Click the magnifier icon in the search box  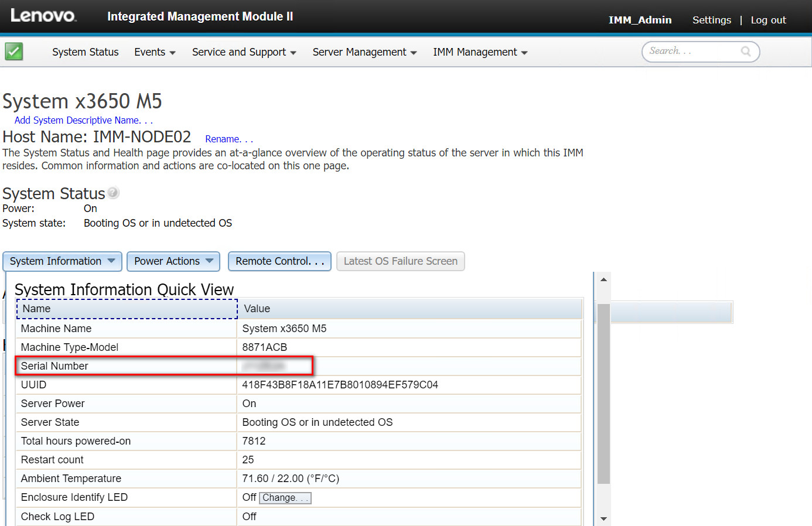click(x=746, y=52)
